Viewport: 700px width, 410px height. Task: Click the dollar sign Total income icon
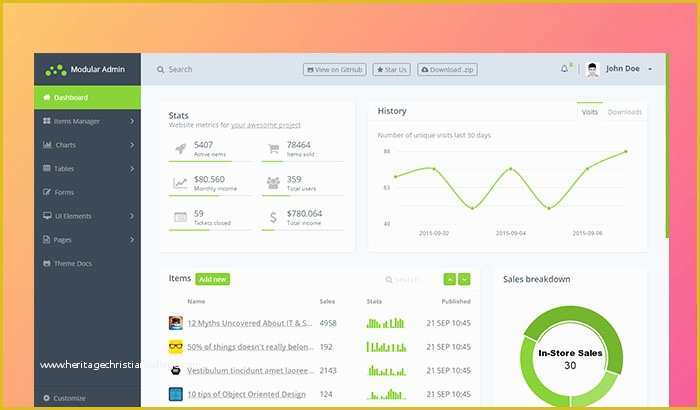273,217
